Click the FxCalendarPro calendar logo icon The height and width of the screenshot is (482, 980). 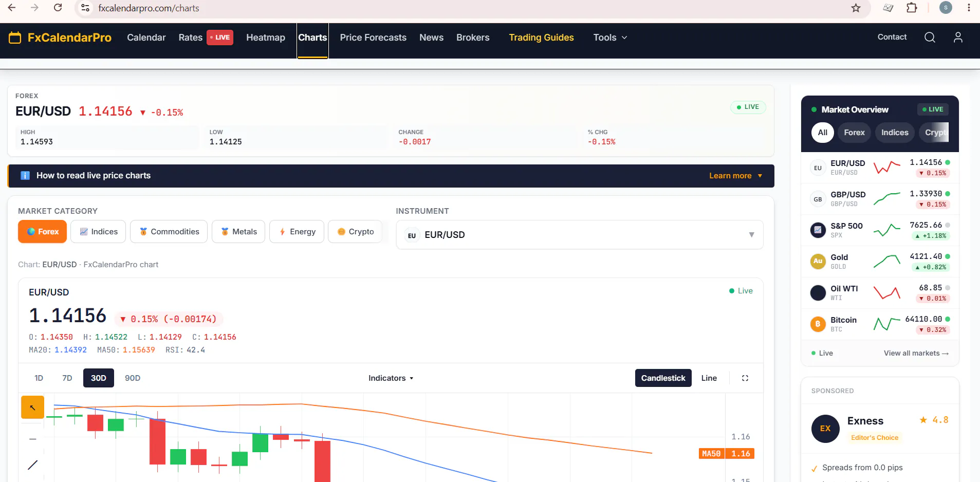tap(15, 38)
